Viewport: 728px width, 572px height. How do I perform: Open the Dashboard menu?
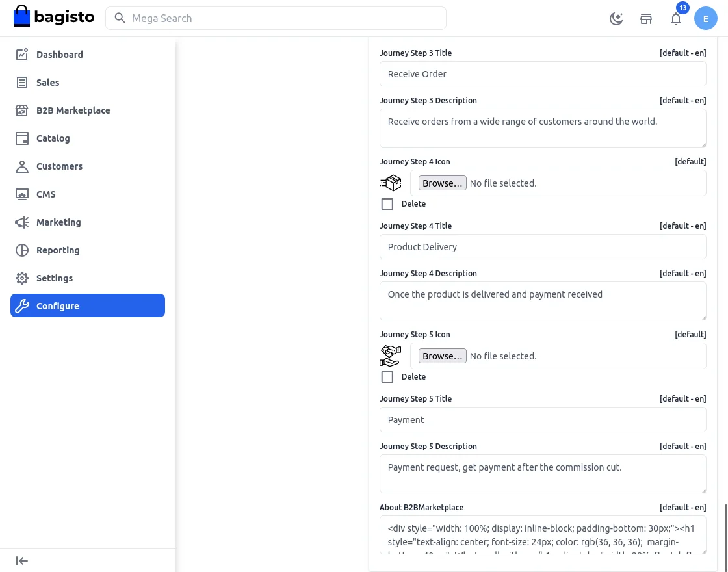(x=60, y=55)
